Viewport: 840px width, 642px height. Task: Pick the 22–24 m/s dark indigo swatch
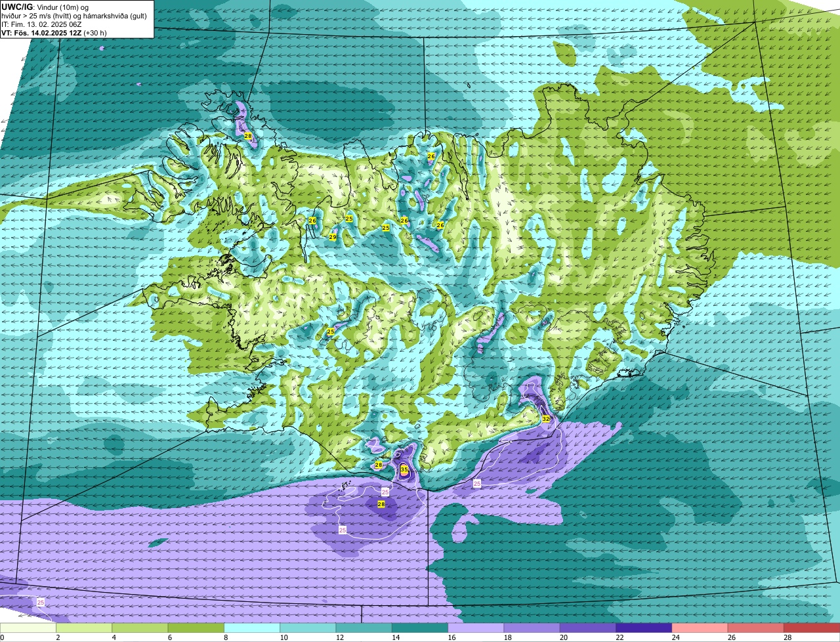(644, 628)
